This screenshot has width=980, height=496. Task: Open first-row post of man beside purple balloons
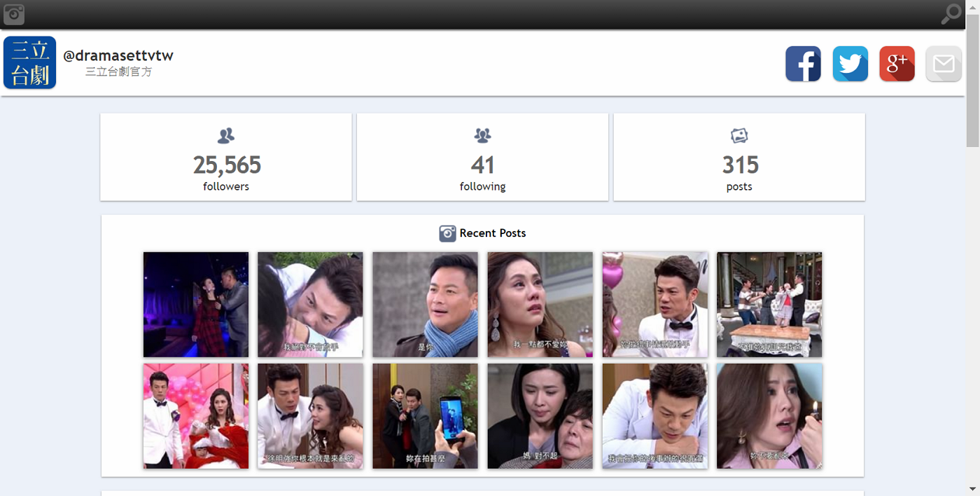coord(654,305)
